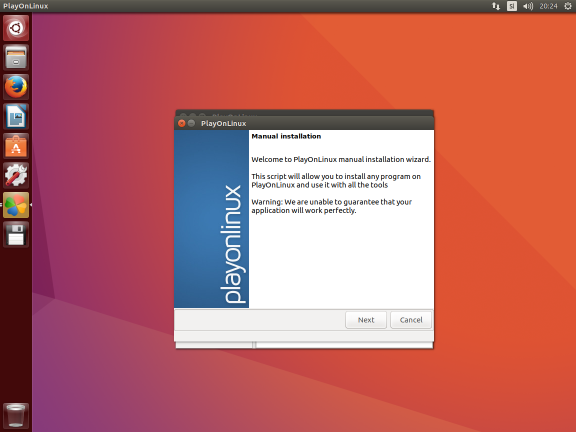
Task: Click Next in installation wizard
Action: coord(366,320)
